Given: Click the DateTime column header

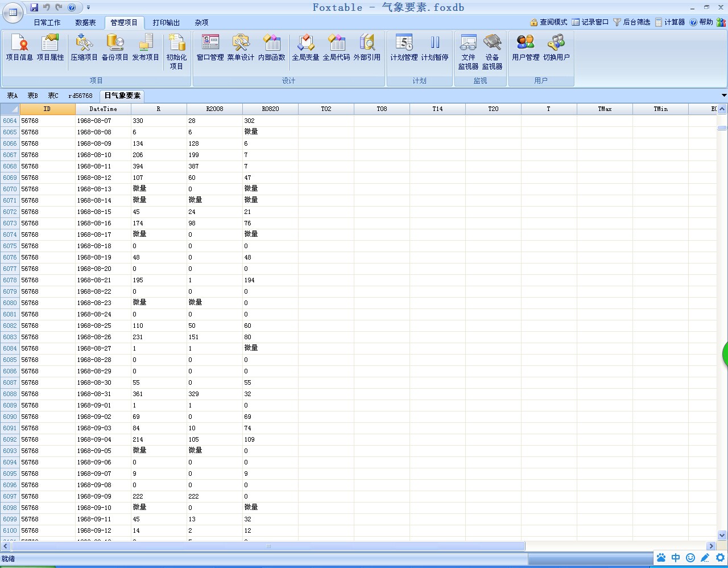Looking at the screenshot, I should [103, 109].
